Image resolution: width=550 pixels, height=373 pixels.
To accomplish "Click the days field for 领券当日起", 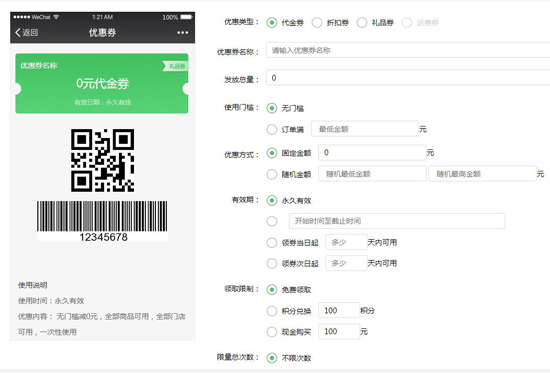I will tap(346, 242).
